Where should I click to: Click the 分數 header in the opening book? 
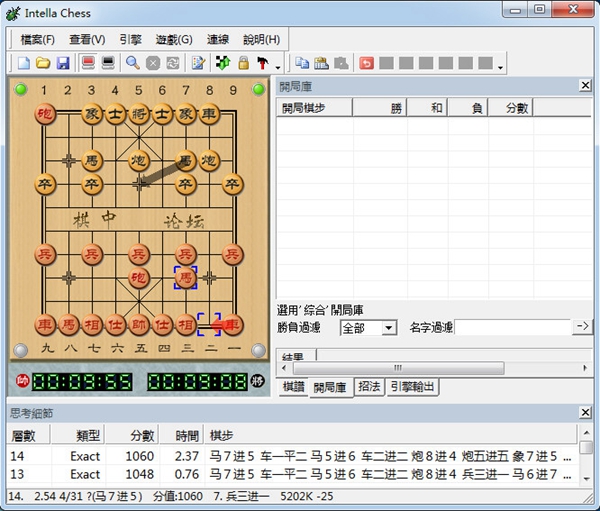click(510, 108)
